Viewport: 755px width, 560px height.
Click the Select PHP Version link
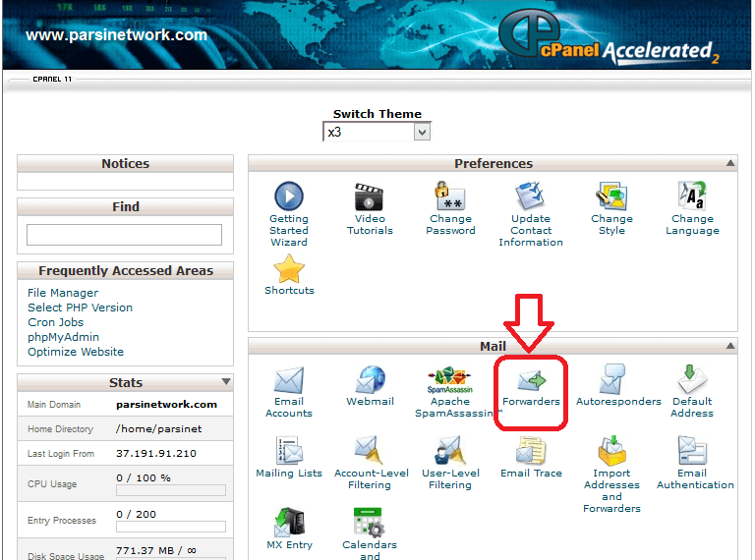click(80, 308)
